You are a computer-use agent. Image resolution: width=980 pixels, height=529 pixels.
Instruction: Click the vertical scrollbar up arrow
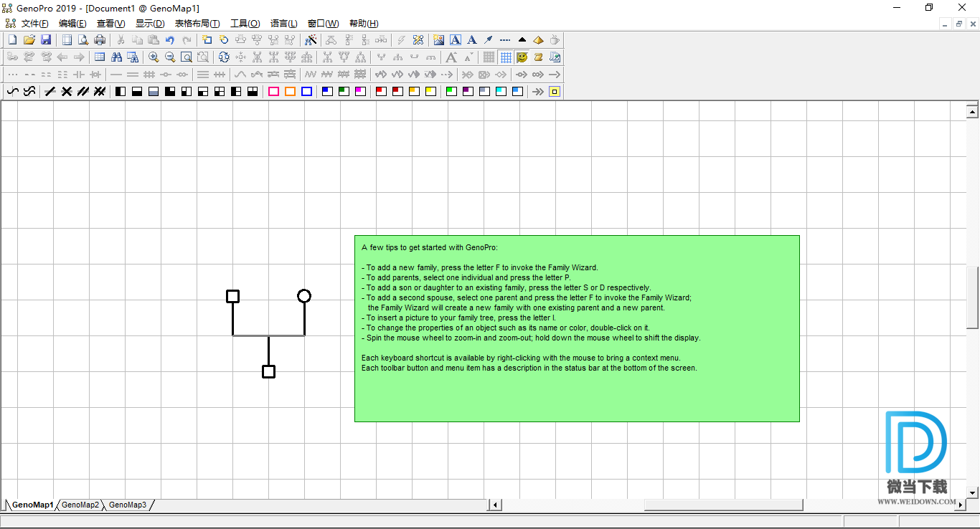(973, 111)
